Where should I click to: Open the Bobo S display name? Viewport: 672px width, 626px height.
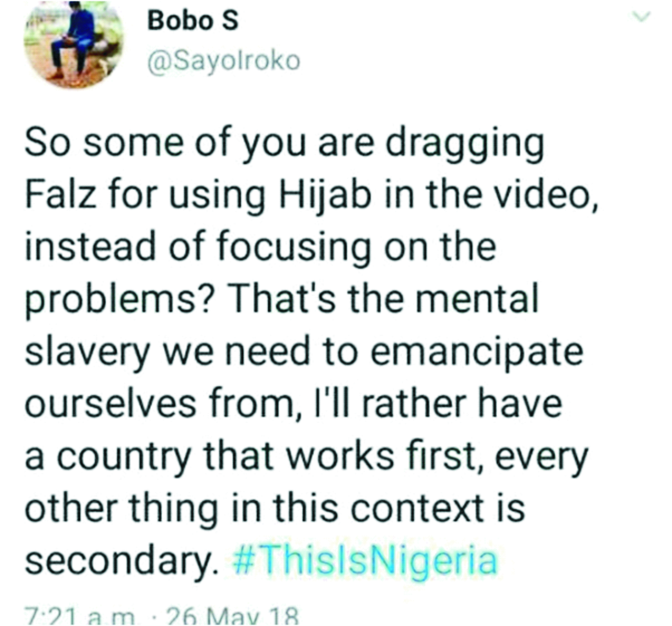193,21
